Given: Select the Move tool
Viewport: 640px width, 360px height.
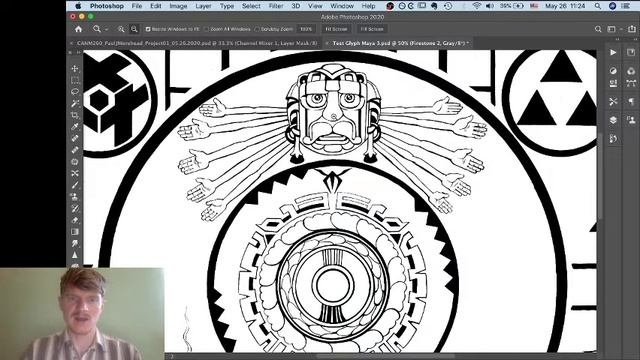Looking at the screenshot, I should pos(75,68).
